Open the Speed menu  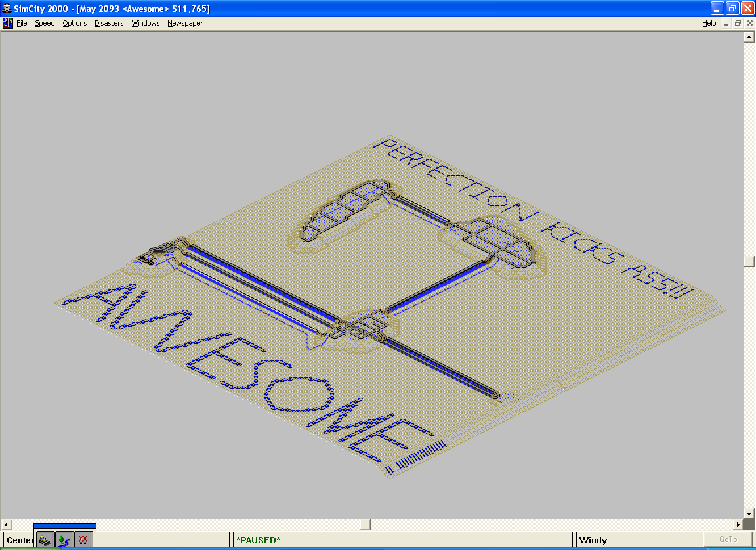(x=45, y=23)
